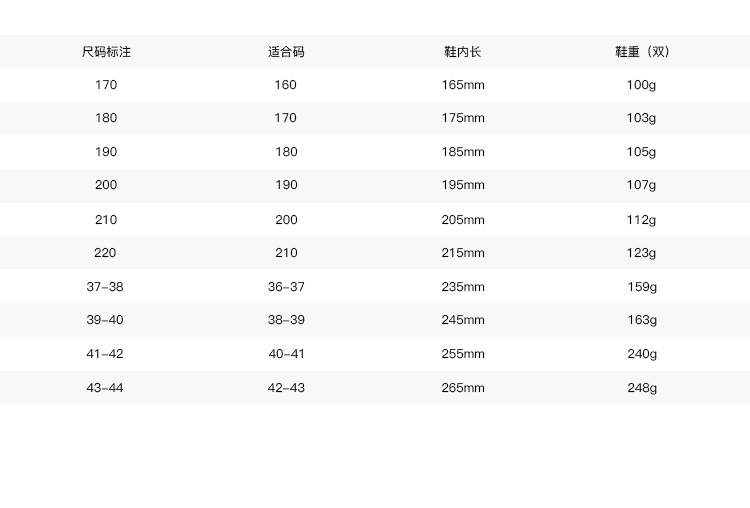750x508 pixels.
Task: Select the 205mm inner length cell
Action: pos(463,220)
